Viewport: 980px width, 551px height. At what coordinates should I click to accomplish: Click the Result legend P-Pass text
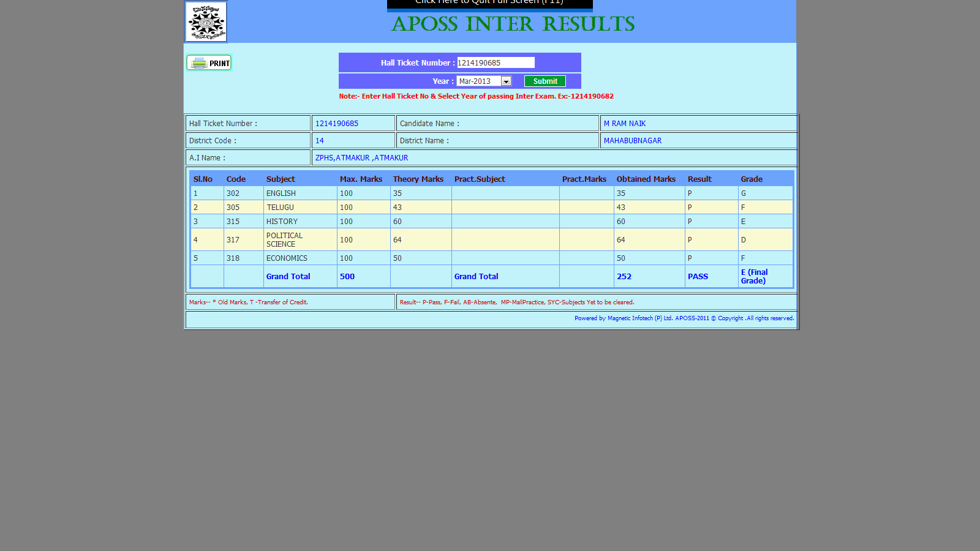pyautogui.click(x=517, y=302)
